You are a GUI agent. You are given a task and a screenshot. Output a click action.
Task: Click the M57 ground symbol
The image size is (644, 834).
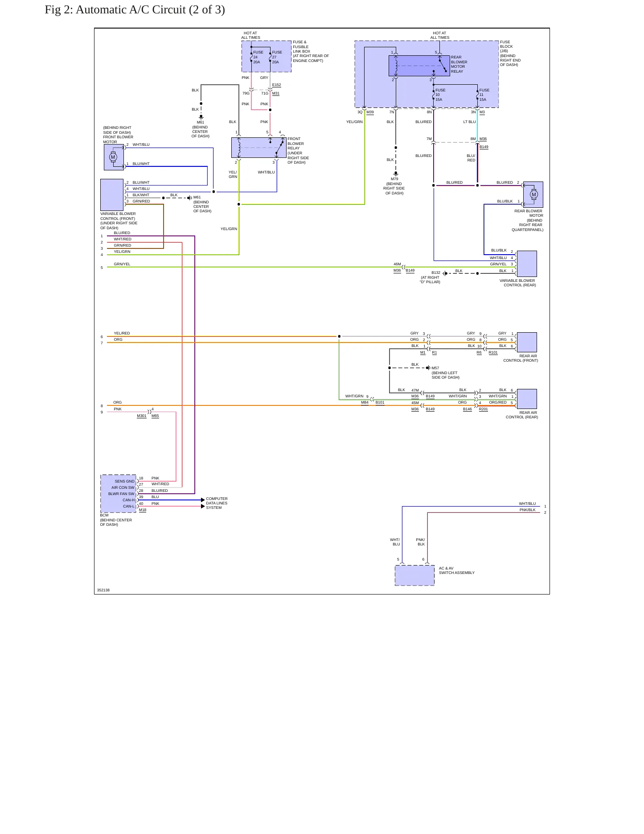coord(428,368)
